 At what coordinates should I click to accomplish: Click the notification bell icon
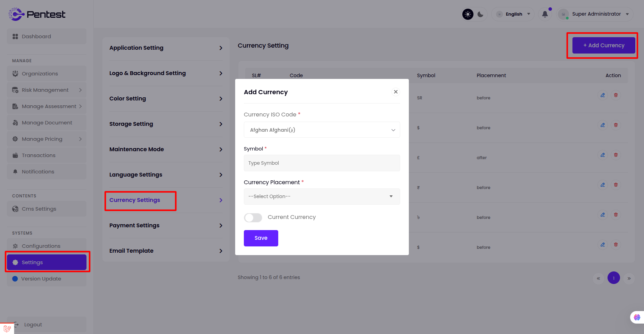[545, 14]
